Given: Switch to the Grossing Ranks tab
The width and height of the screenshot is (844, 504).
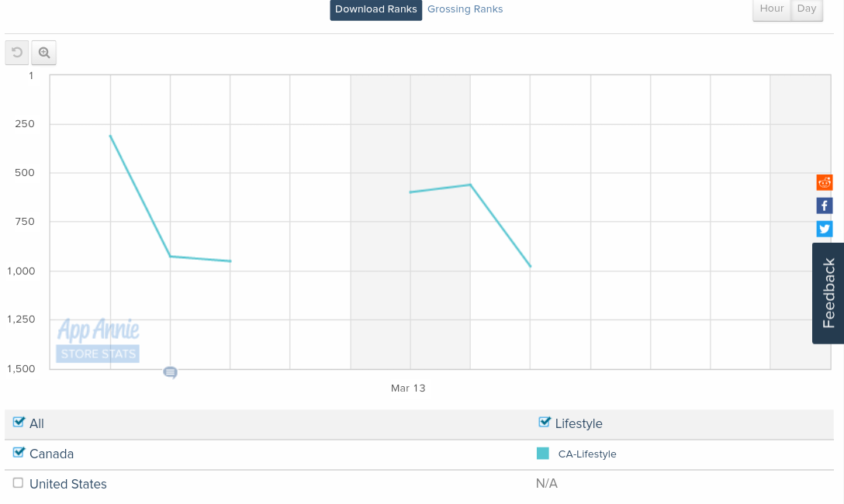Looking at the screenshot, I should (465, 9).
